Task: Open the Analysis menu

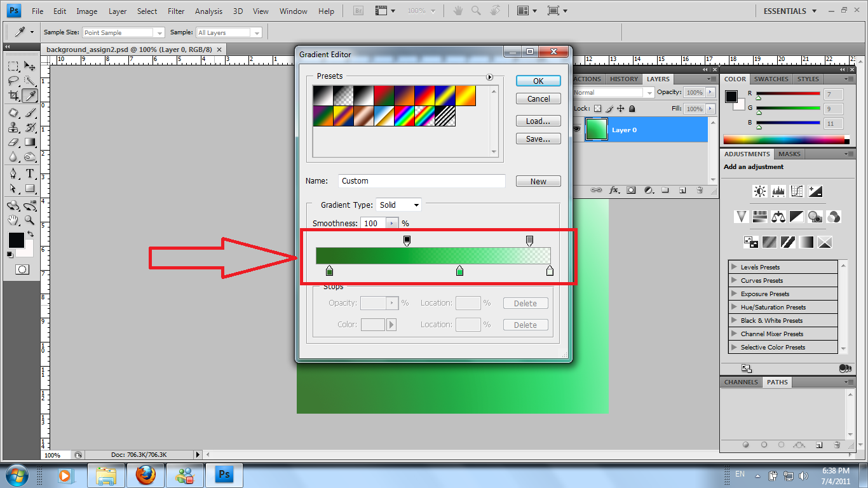Action: tap(209, 11)
